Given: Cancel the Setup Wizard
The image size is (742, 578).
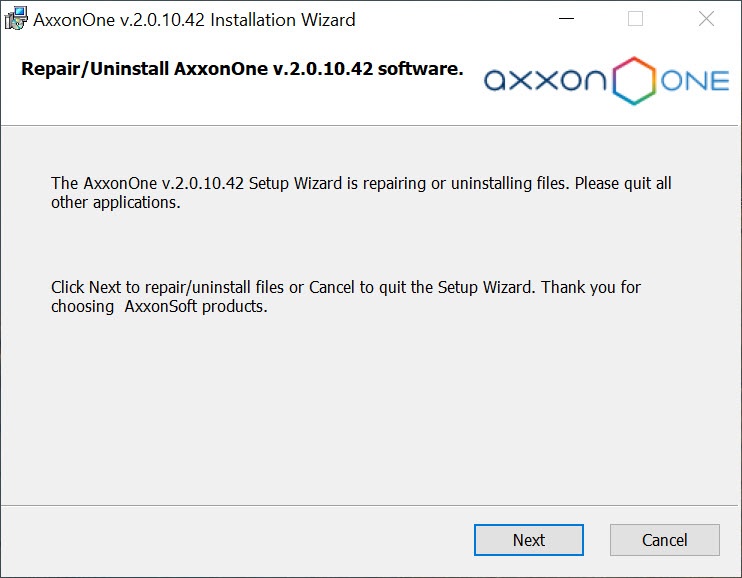Looking at the screenshot, I should [x=664, y=540].
